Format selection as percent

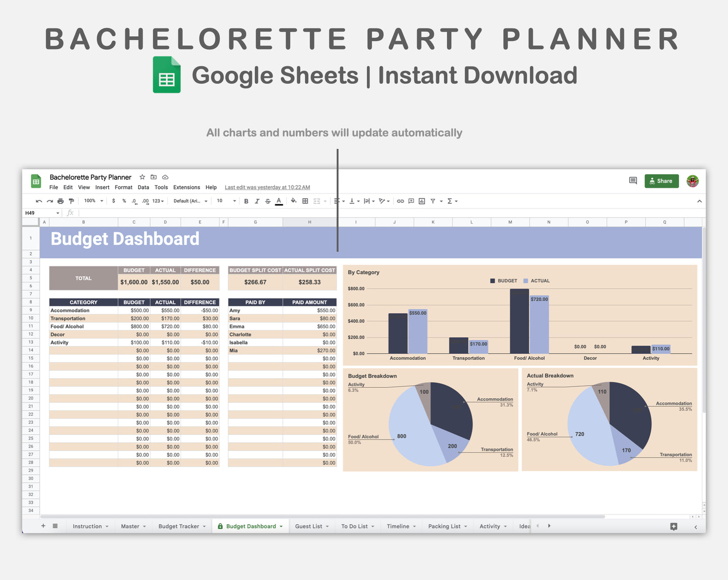[x=124, y=201]
